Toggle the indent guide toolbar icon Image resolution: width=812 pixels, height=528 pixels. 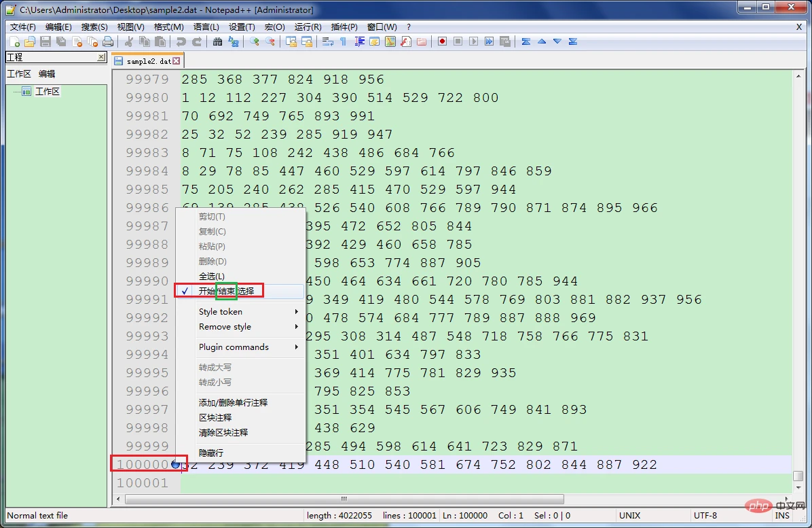[x=359, y=41]
